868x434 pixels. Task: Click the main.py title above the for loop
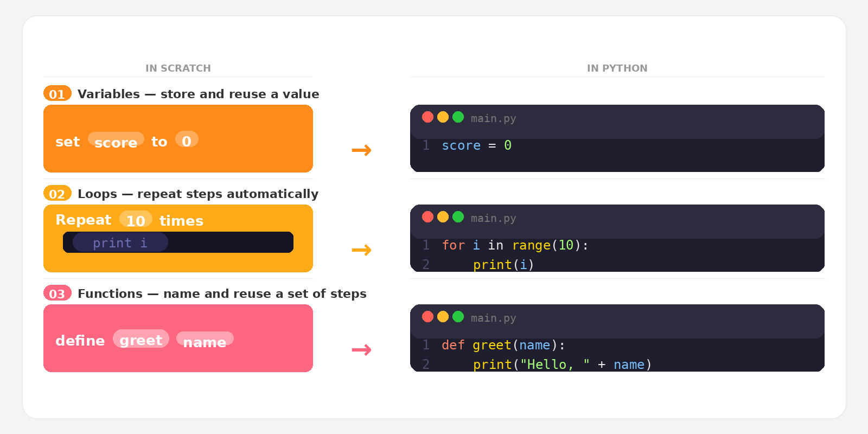click(494, 218)
